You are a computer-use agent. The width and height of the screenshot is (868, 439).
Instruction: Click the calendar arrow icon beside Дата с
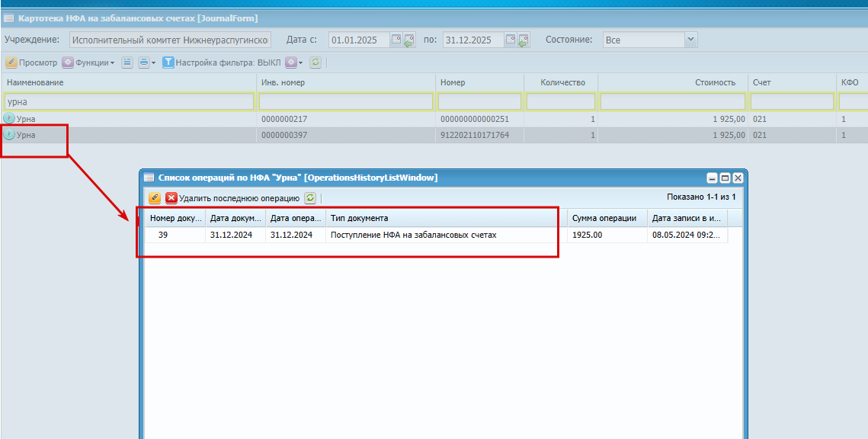pos(408,40)
